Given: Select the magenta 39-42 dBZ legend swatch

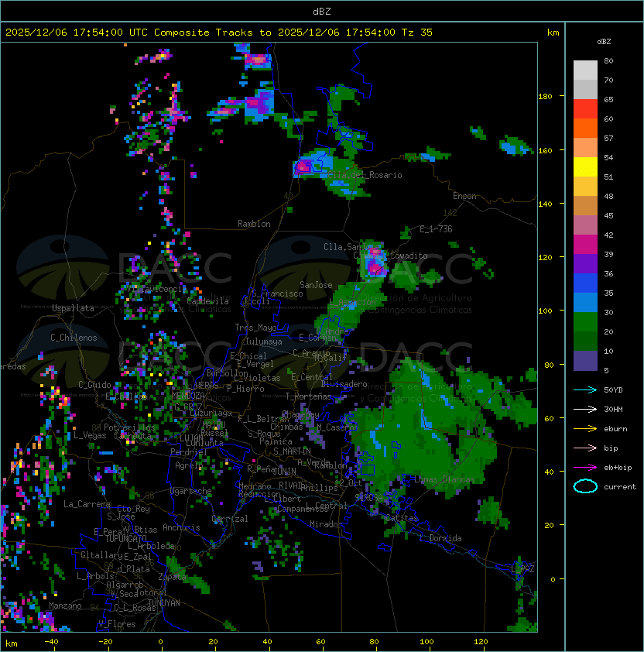Looking at the screenshot, I should coord(585,245).
